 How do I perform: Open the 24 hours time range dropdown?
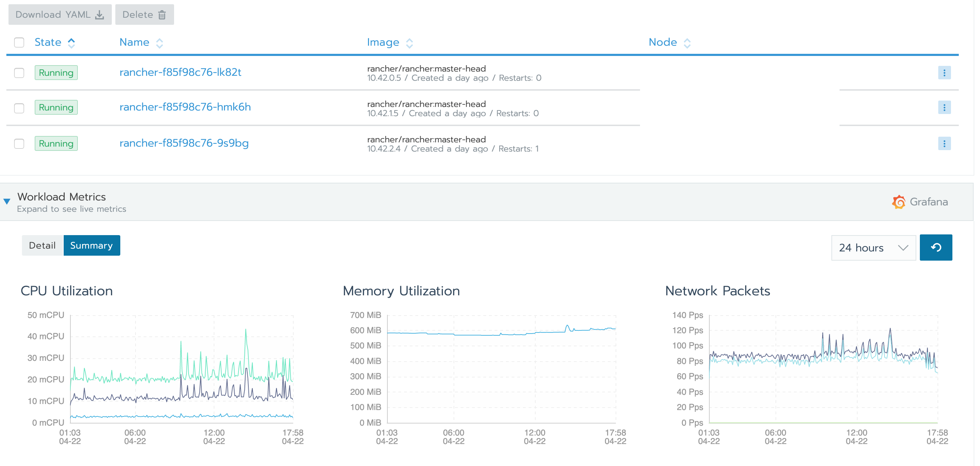(874, 248)
